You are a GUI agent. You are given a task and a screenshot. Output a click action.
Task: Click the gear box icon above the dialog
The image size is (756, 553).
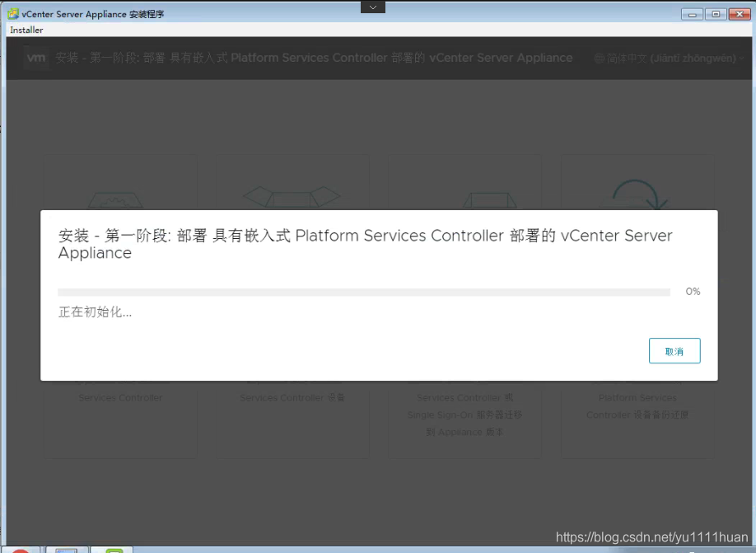coord(116,200)
